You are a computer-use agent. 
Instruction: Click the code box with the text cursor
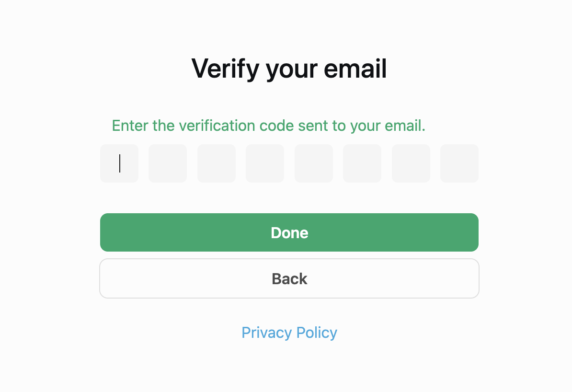[x=119, y=163]
